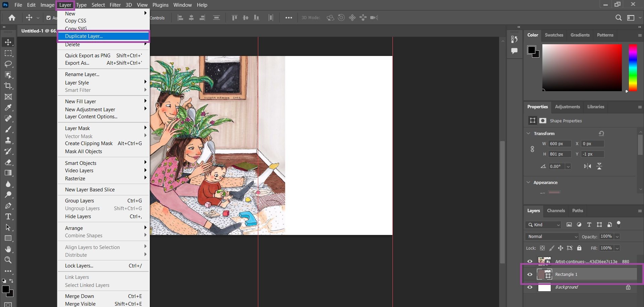The height and width of the screenshot is (307, 644).
Task: Select the Lasso tool
Action: coord(8,64)
